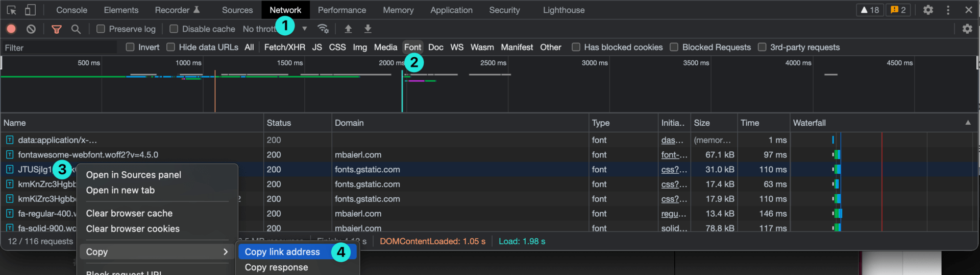Open Network settings gear icon

click(x=967, y=29)
